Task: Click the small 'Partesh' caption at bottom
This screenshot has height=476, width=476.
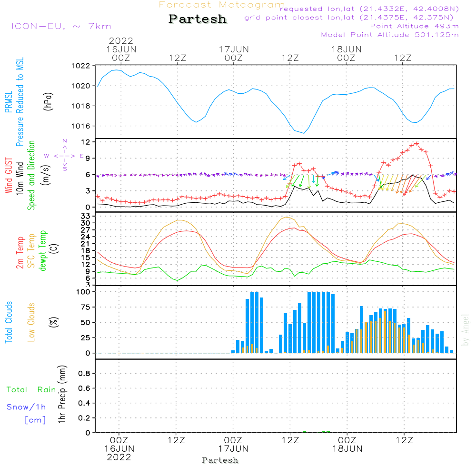Action: 220,460
